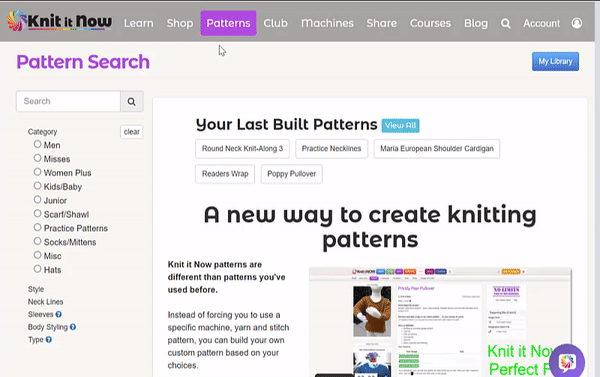Open the help icon next to Body Styling

[73, 327]
